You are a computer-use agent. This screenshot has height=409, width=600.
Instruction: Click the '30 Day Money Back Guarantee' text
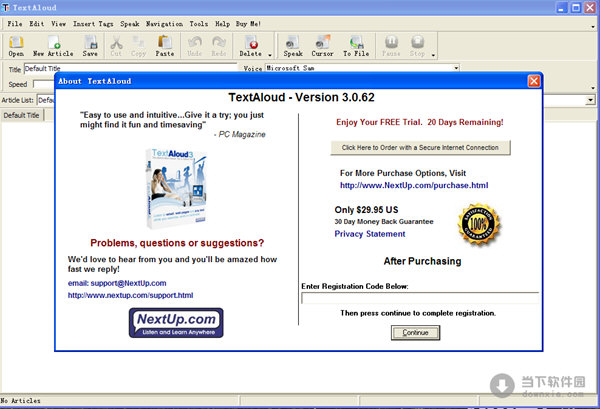(x=384, y=222)
